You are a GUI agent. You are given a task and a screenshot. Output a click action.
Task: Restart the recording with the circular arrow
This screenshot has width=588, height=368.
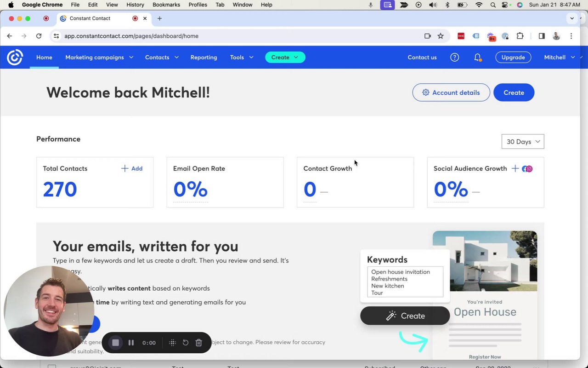point(186,343)
